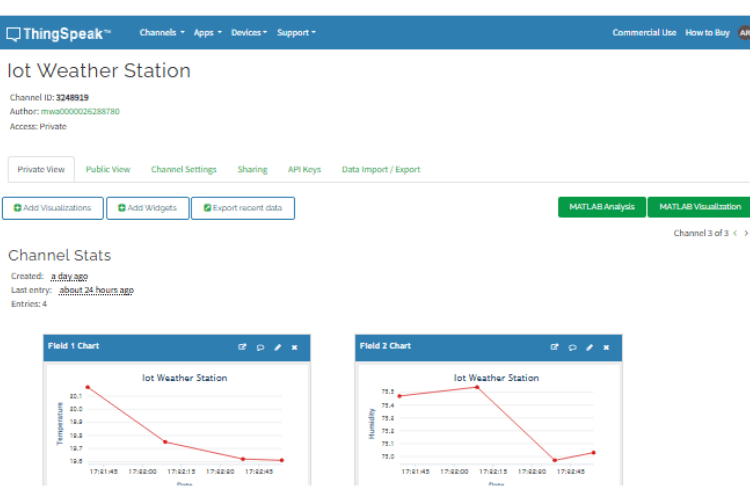Click Add Visualizations button
This screenshot has width=750, height=500.
coord(53,208)
